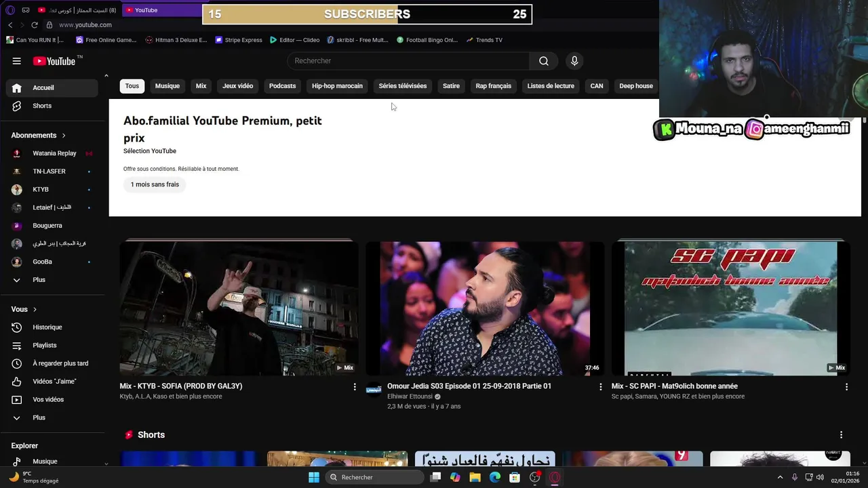Open the Editor — Clideo bookmark
Viewport: 868px width, 488px height.
tap(294, 40)
